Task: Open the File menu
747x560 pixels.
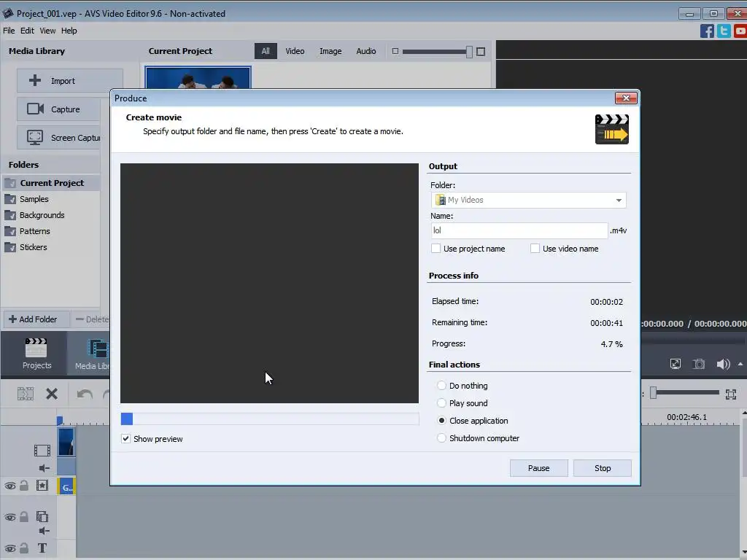Action: [9, 31]
